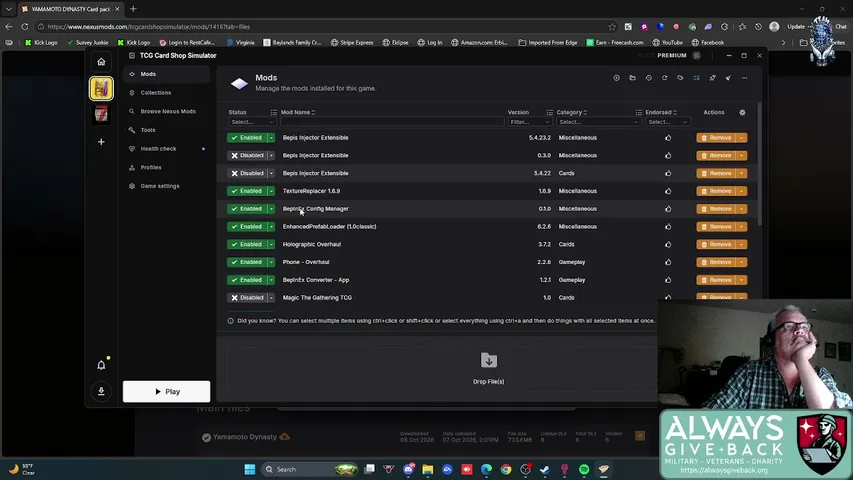The height and width of the screenshot is (480, 853).
Task: Toggle Disabled status for Bepis Injector Extensible 0.3.0
Action: tap(246, 156)
